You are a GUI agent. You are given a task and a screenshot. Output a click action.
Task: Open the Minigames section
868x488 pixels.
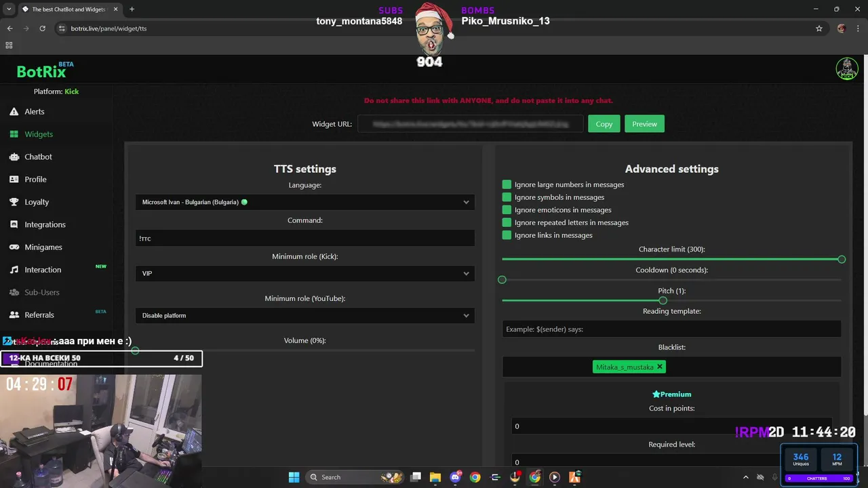click(43, 247)
